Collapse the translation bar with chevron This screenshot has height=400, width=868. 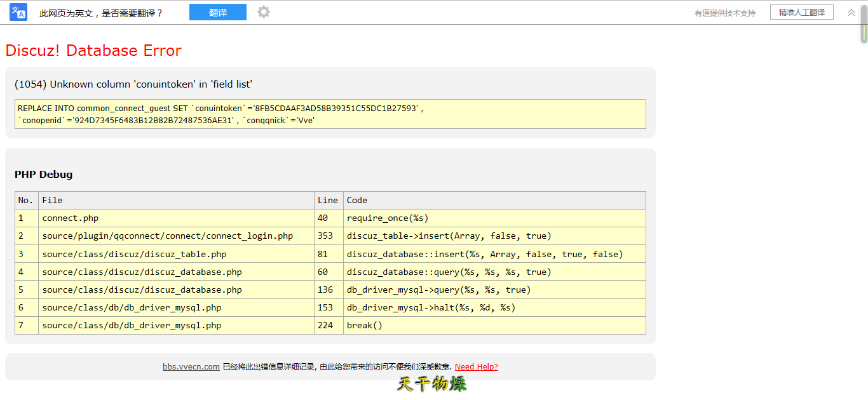[x=851, y=12]
